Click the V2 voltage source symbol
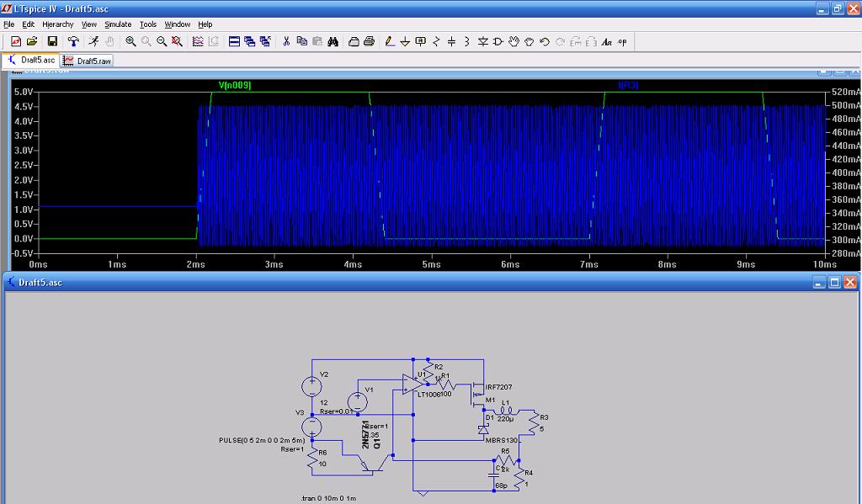The image size is (862, 504). pyautogui.click(x=311, y=386)
